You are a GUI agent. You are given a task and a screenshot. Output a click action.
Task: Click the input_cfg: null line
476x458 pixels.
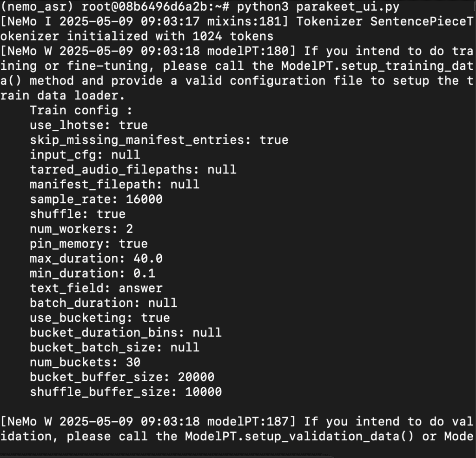tap(85, 155)
